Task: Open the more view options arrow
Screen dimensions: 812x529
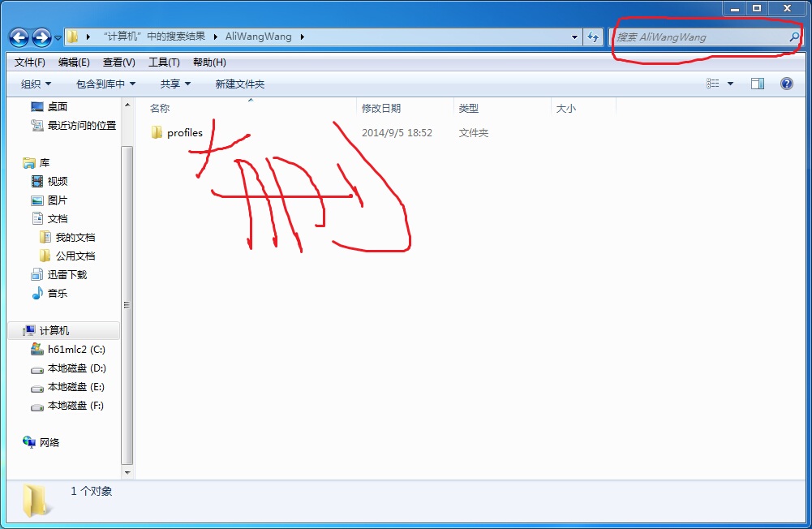Action: click(730, 84)
